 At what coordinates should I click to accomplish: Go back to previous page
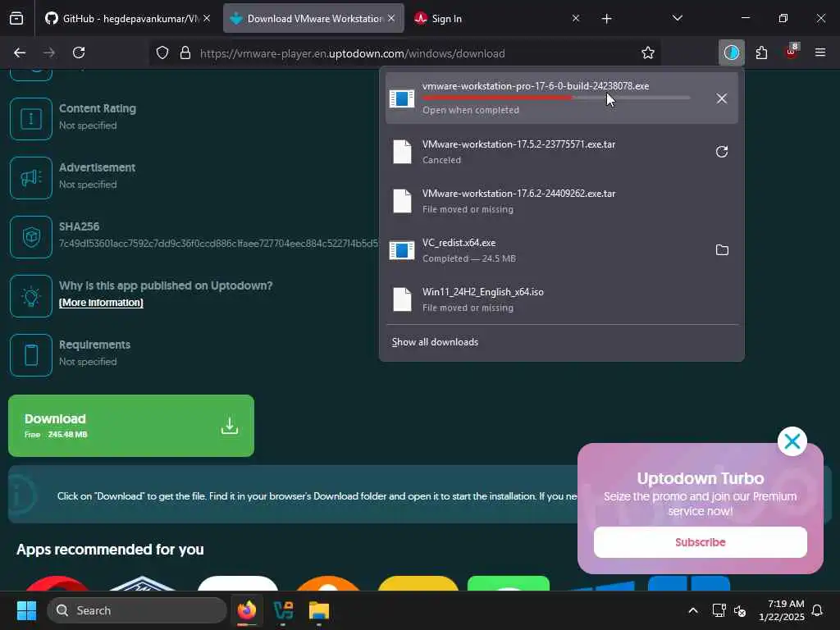tap(20, 52)
